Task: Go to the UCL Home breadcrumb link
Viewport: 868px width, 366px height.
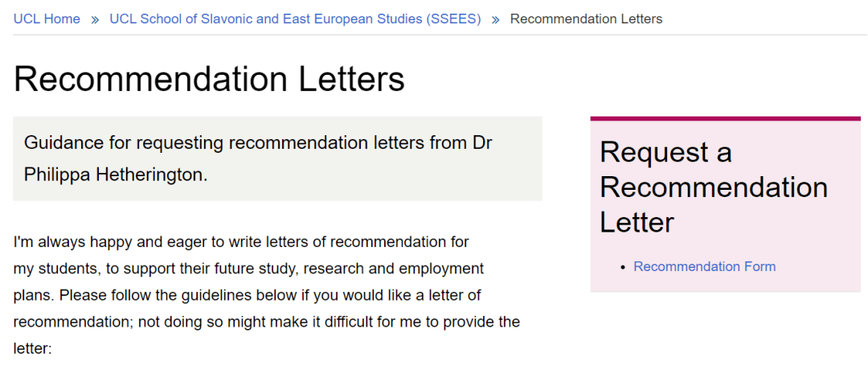Action: click(x=47, y=19)
